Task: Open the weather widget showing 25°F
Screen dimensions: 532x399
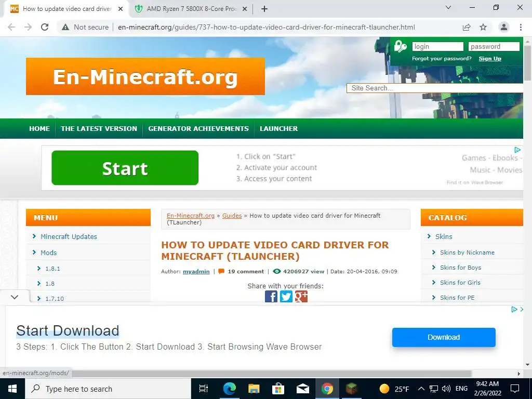Action: tap(395, 389)
